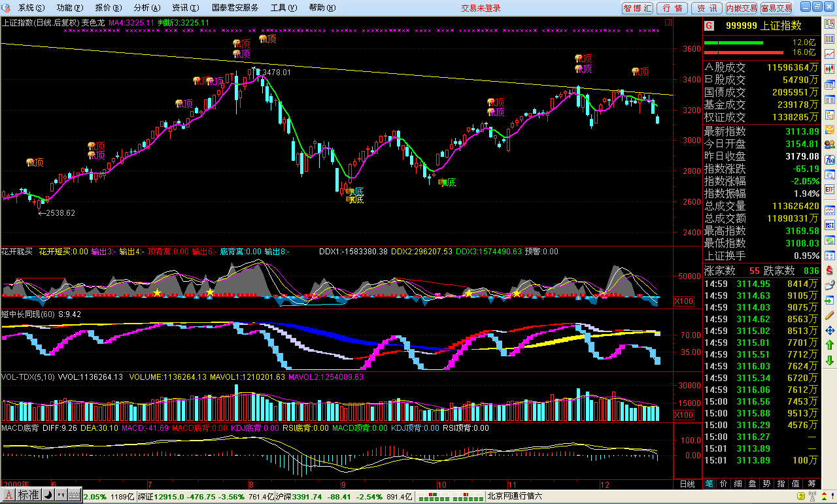Click the green up arrow icon
This screenshot has width=837, height=504.
click(829, 345)
